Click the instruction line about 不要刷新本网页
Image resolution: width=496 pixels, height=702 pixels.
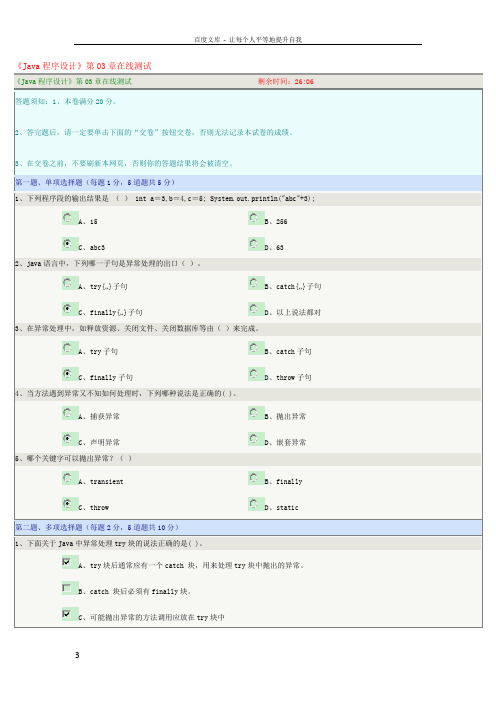[x=124, y=163]
